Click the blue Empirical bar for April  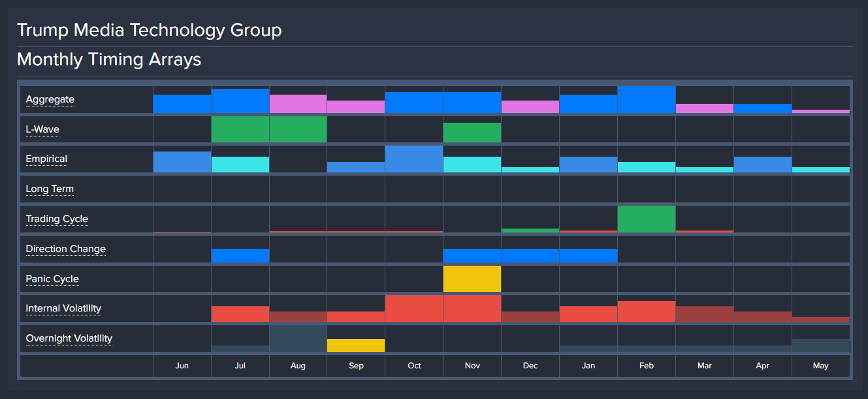click(x=763, y=165)
